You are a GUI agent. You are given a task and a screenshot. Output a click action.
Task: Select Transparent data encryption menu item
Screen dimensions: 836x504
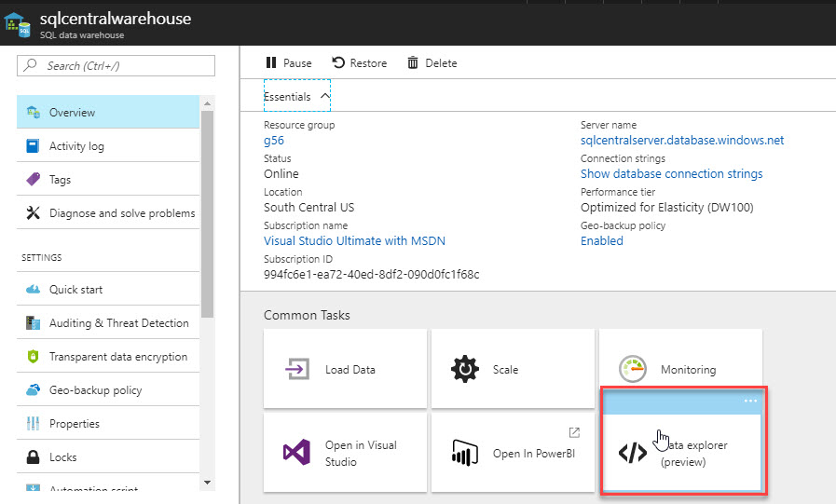coord(117,357)
